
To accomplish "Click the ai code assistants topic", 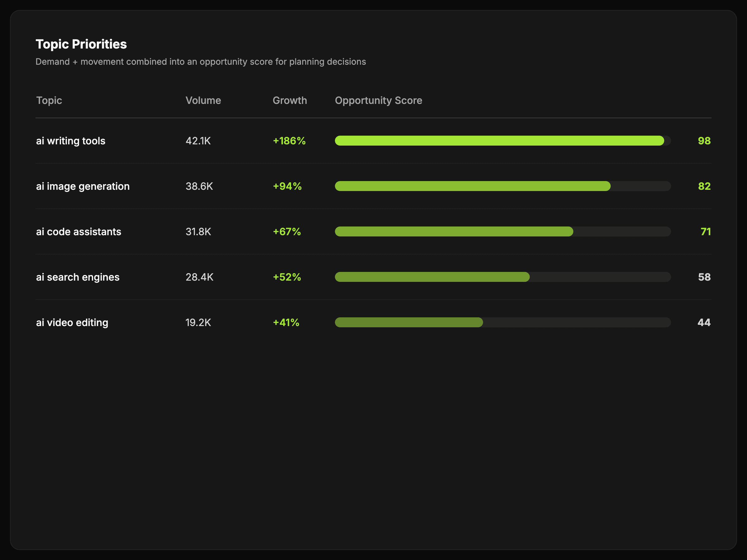I will 78,231.
